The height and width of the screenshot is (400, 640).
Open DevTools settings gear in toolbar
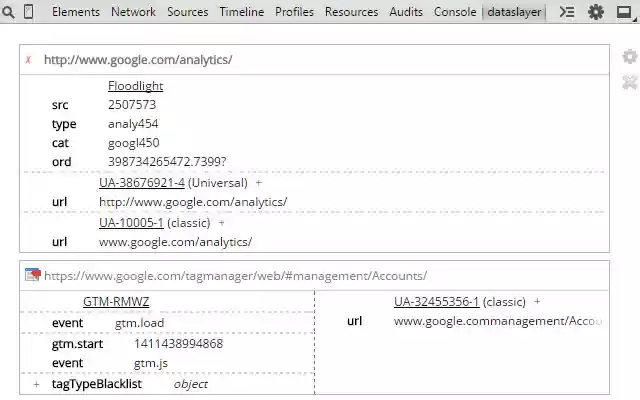pyautogui.click(x=596, y=12)
